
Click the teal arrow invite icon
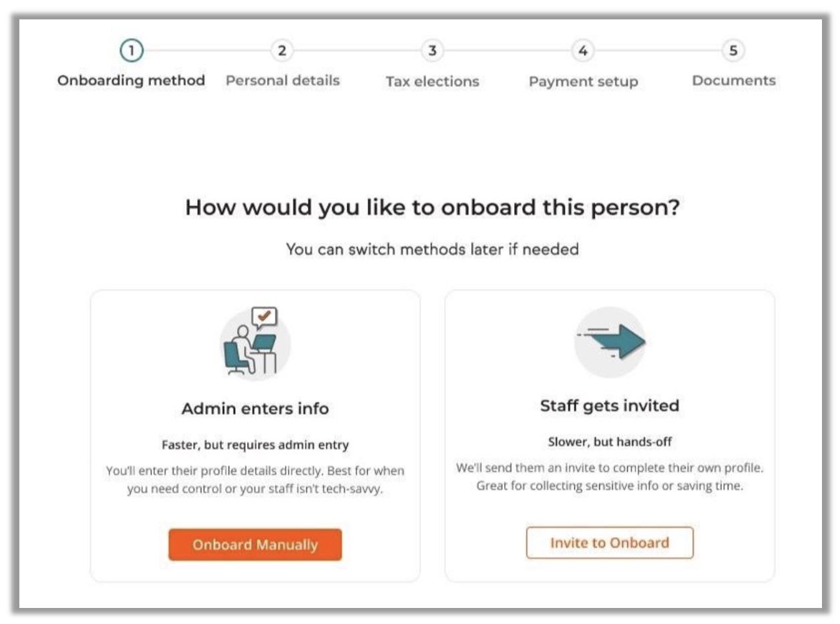610,342
